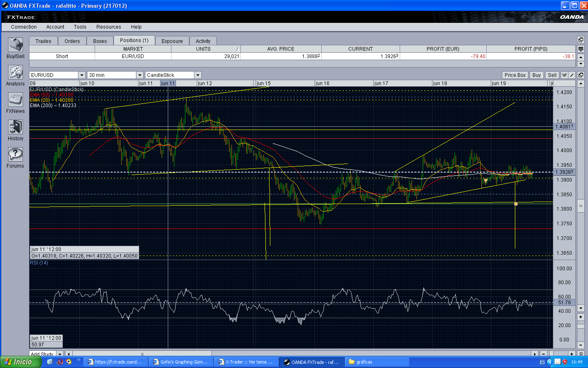Open the Buy/Sell order window icon
Viewport: 588px width, 368px height.
tap(15, 45)
